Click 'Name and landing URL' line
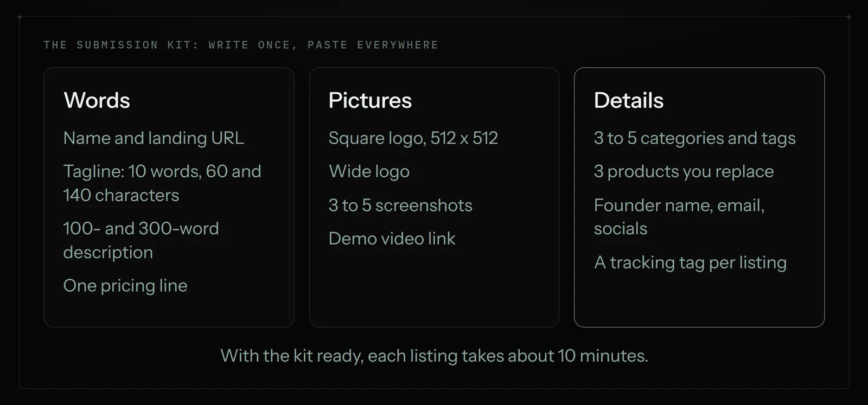This screenshot has width=868, height=405. 154,138
